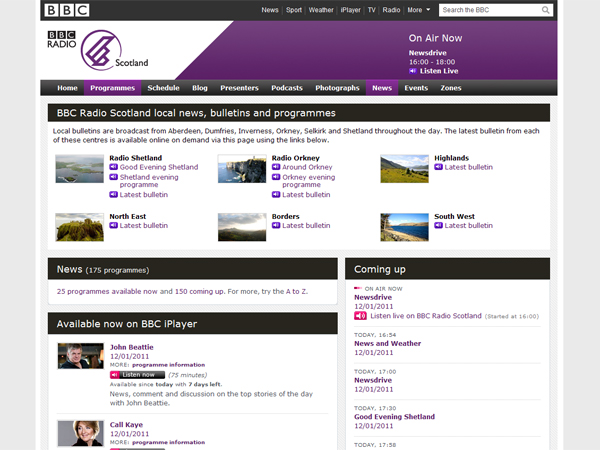Go to News in the top BBC bar
Image resolution: width=600 pixels, height=450 pixels.
pyautogui.click(x=270, y=10)
